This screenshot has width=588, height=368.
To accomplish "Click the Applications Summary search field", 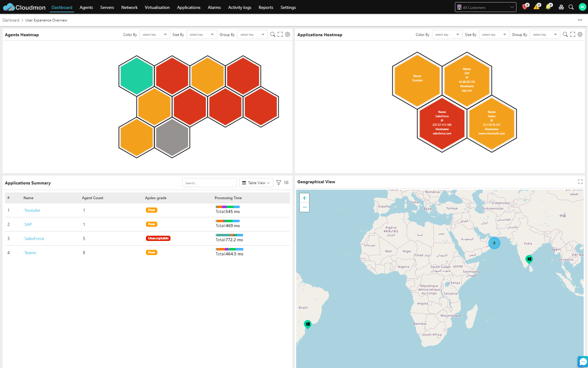I will (209, 183).
